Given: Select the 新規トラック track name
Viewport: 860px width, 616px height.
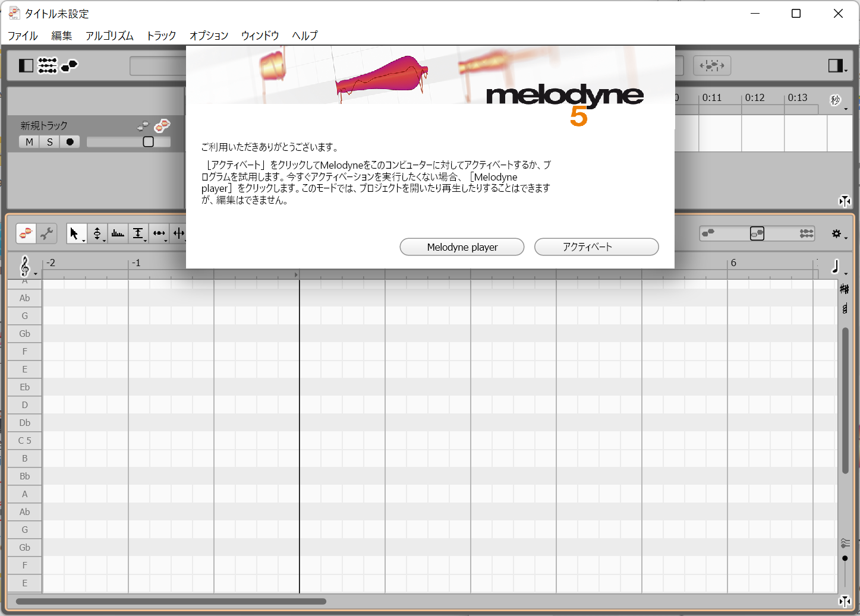Looking at the screenshot, I should [44, 126].
